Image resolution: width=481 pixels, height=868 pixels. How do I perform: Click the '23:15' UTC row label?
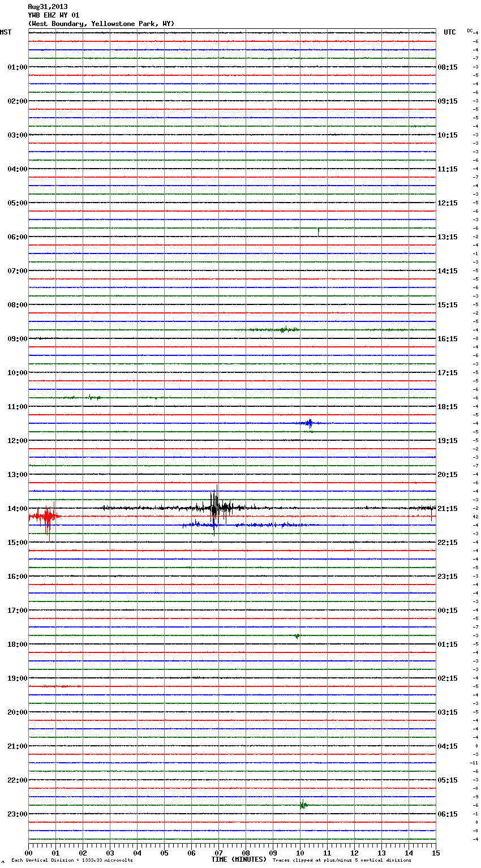[448, 577]
